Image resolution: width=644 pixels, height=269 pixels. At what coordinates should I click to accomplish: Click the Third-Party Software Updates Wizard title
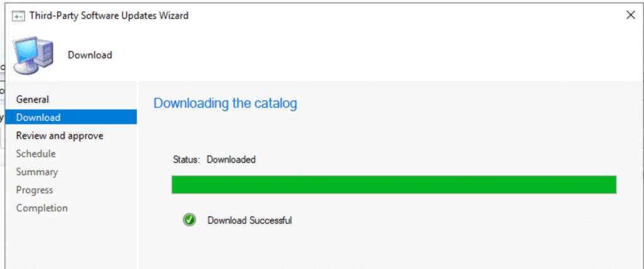(x=109, y=16)
